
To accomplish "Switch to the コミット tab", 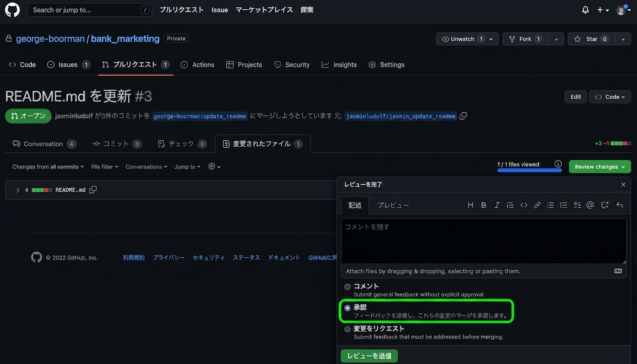I will [x=117, y=144].
